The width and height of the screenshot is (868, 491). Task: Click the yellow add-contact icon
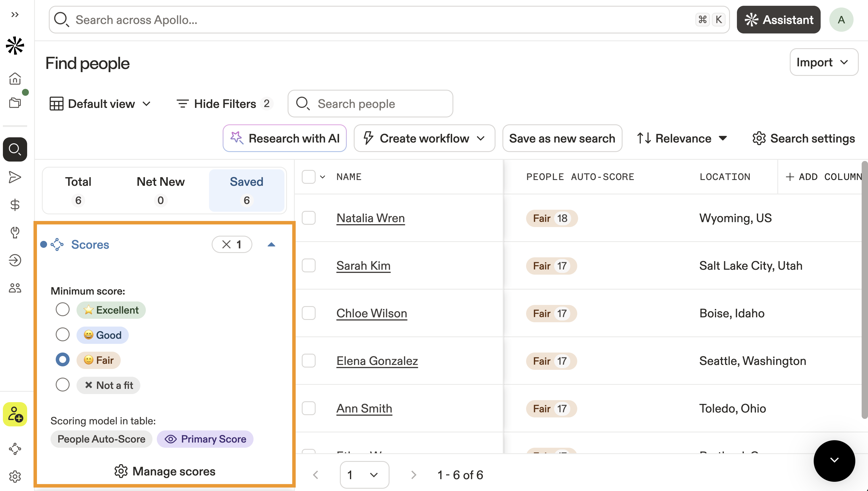click(x=15, y=414)
